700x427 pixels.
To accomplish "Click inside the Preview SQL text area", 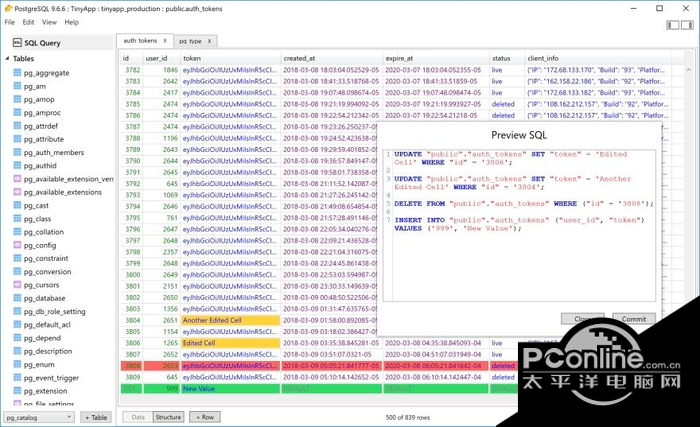I will click(x=520, y=226).
